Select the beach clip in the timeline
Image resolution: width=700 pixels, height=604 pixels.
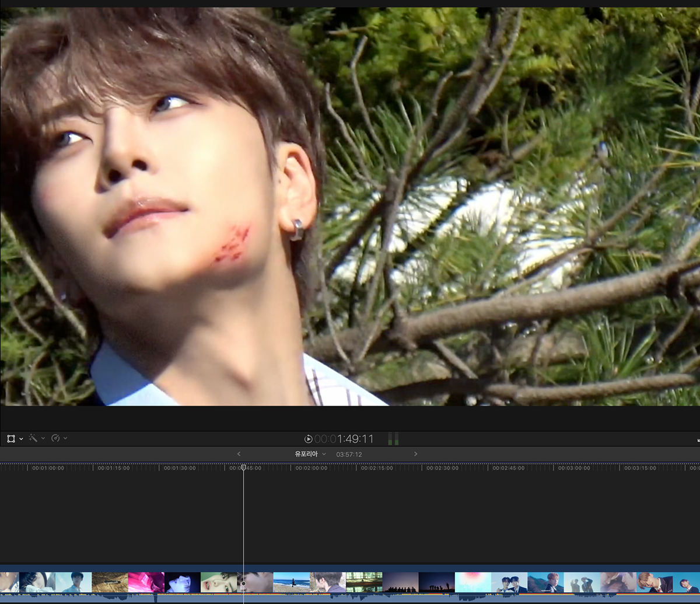coord(291,582)
